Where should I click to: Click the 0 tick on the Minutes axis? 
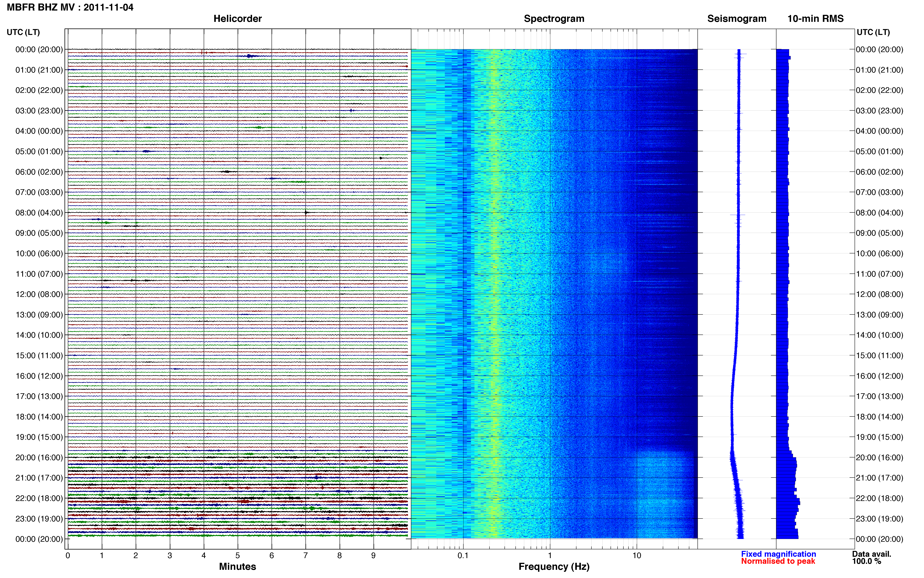tap(68, 556)
